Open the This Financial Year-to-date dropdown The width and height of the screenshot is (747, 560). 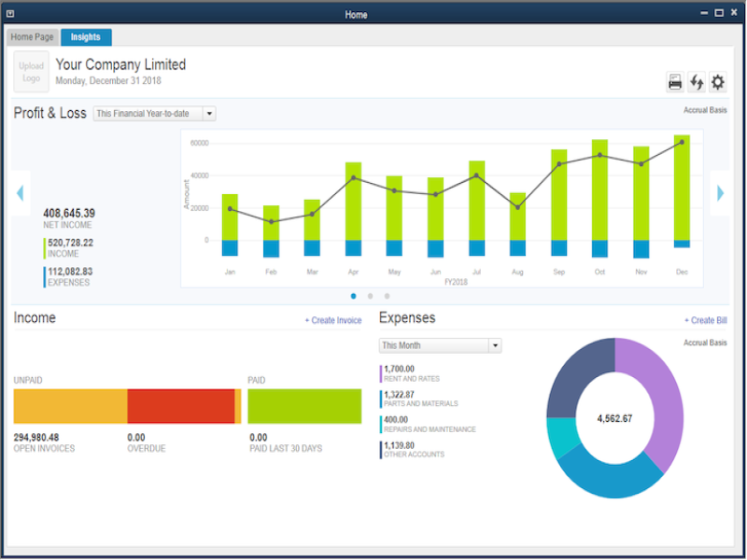coord(154,112)
